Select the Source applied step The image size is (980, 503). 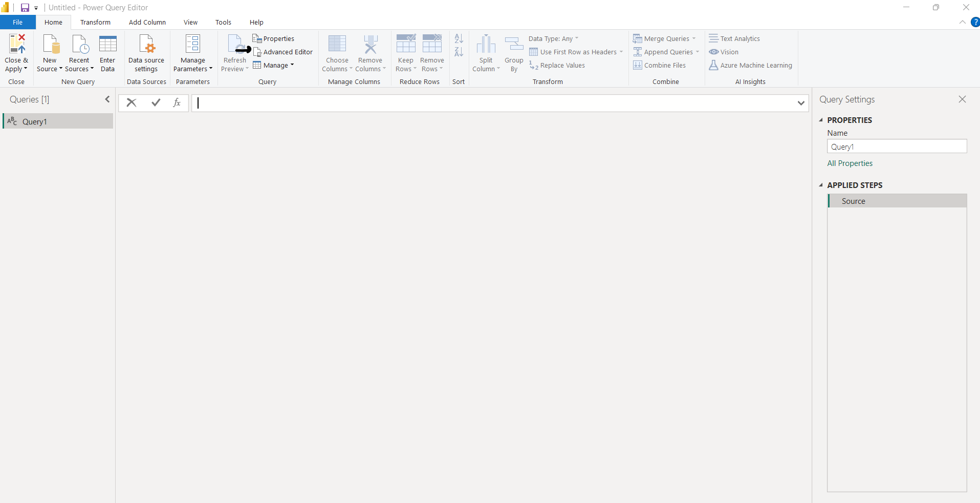[898, 201]
